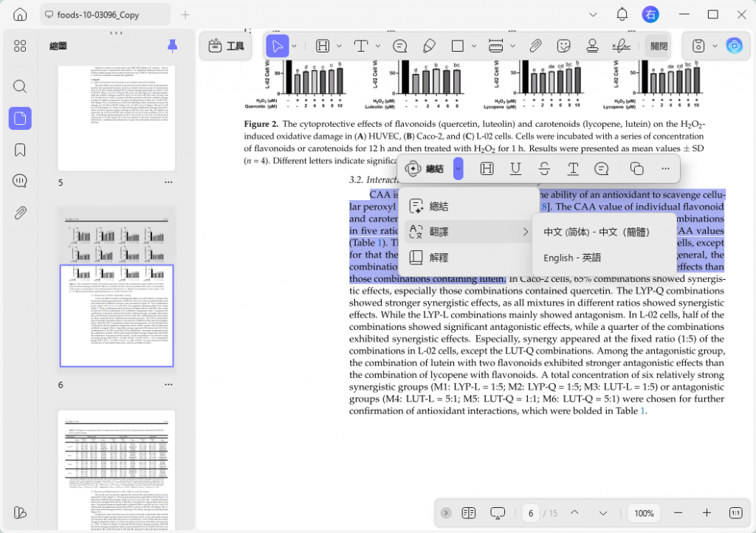Screen dimensions: 756x533
Task: Open the AI assistant icon
Action: [735, 46]
